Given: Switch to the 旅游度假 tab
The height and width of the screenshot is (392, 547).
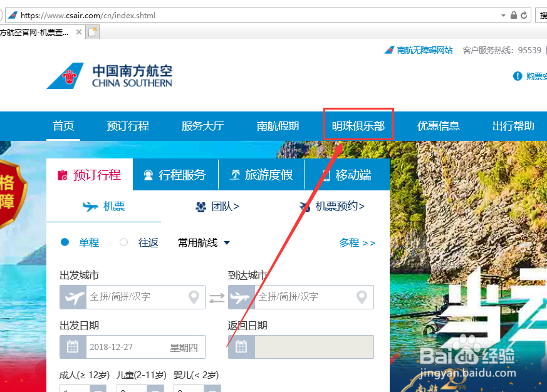Looking at the screenshot, I should 262,175.
